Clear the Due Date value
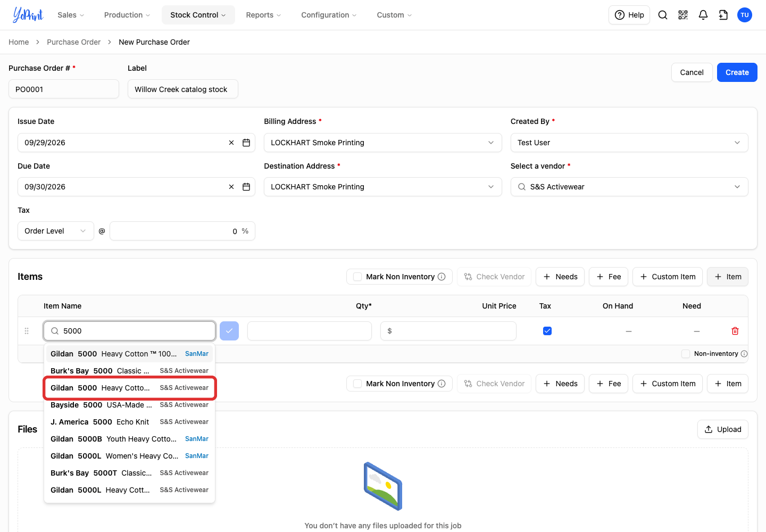Image resolution: width=766 pixels, height=532 pixels. point(231,187)
